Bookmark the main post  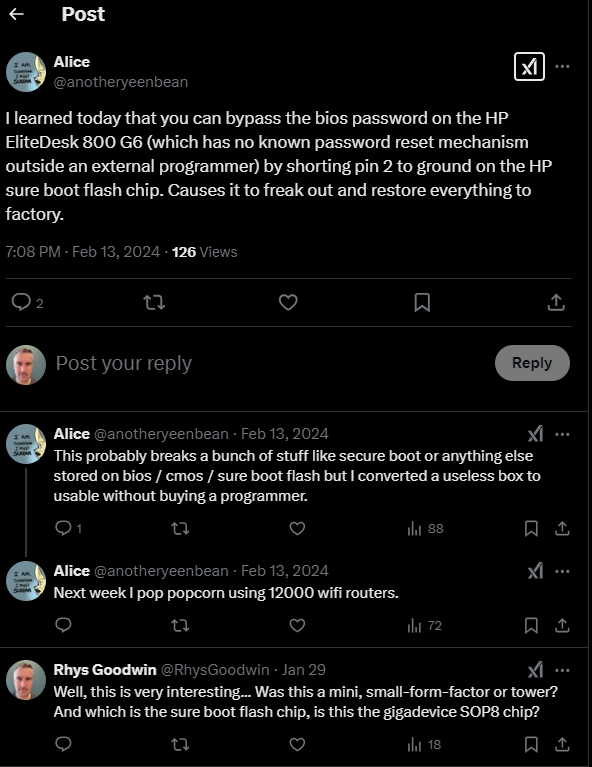[422, 302]
